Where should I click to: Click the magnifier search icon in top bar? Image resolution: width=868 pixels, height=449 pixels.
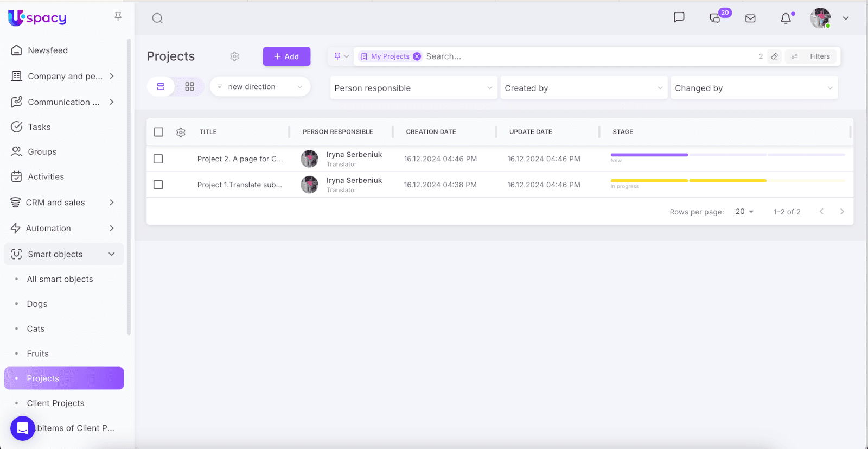click(157, 18)
